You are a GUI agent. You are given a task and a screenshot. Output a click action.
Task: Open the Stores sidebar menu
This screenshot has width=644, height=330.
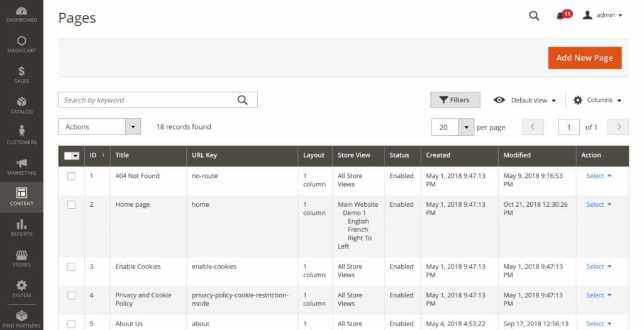[21, 258]
